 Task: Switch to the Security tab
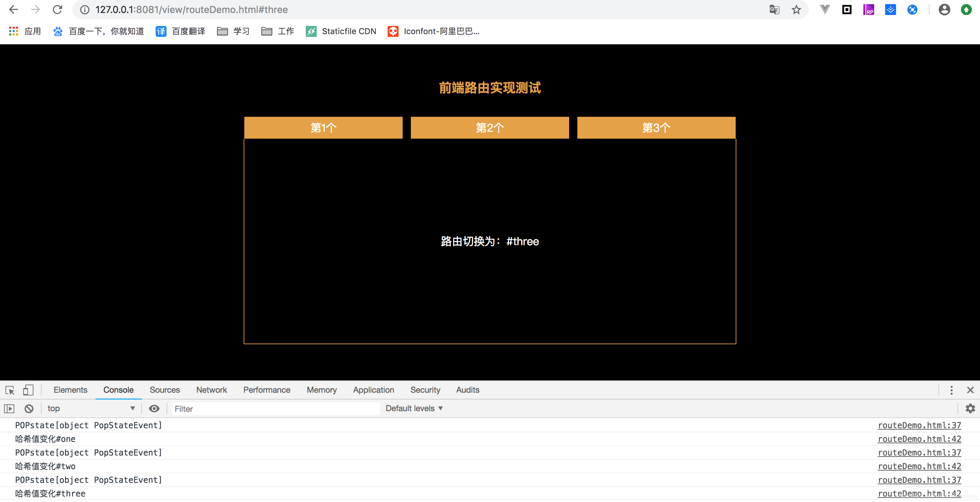click(425, 390)
